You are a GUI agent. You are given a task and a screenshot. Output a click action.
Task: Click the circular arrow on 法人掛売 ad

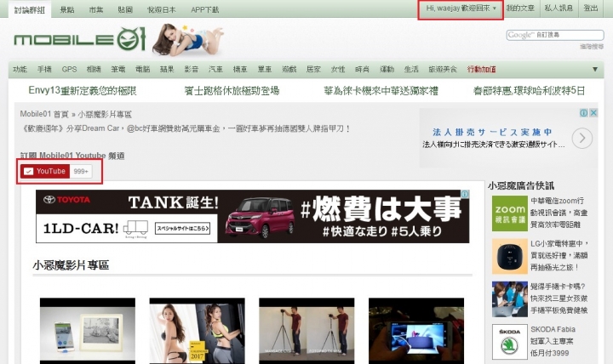point(582,138)
